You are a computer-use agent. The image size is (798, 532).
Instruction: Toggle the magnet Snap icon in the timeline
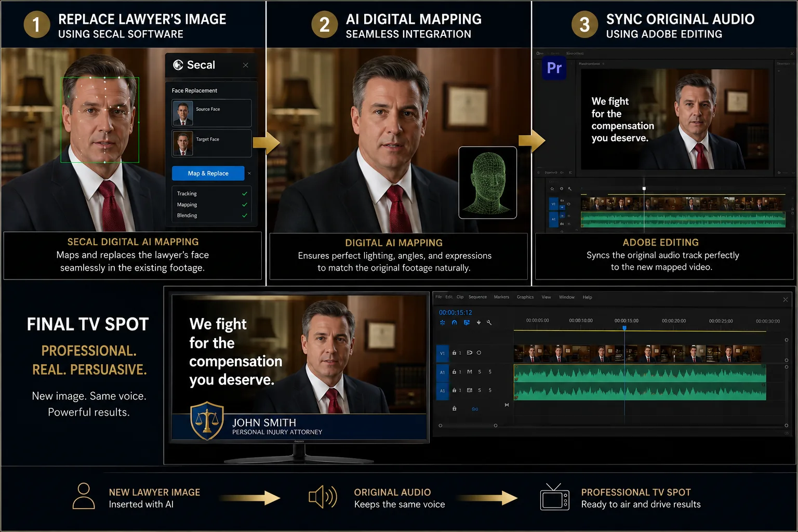click(454, 323)
